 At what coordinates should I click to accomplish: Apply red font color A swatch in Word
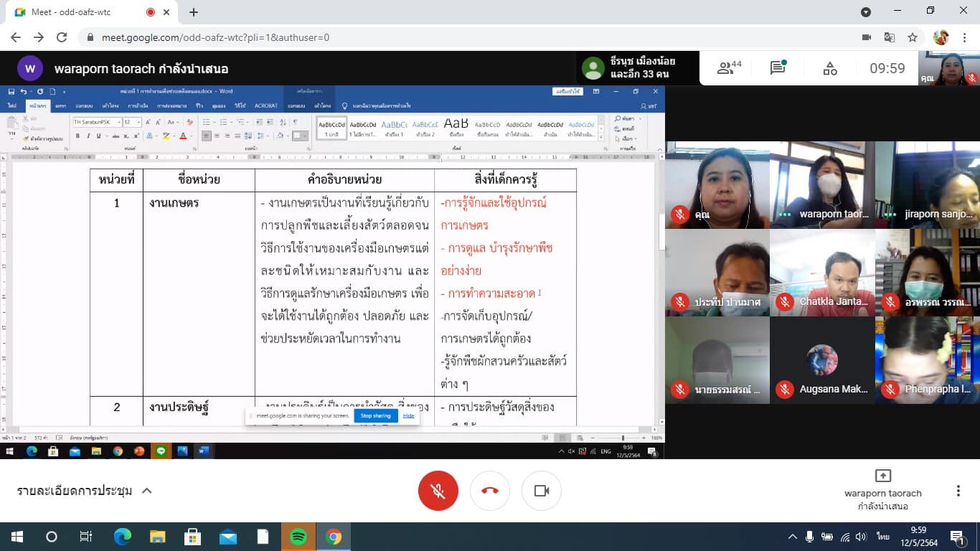click(182, 136)
